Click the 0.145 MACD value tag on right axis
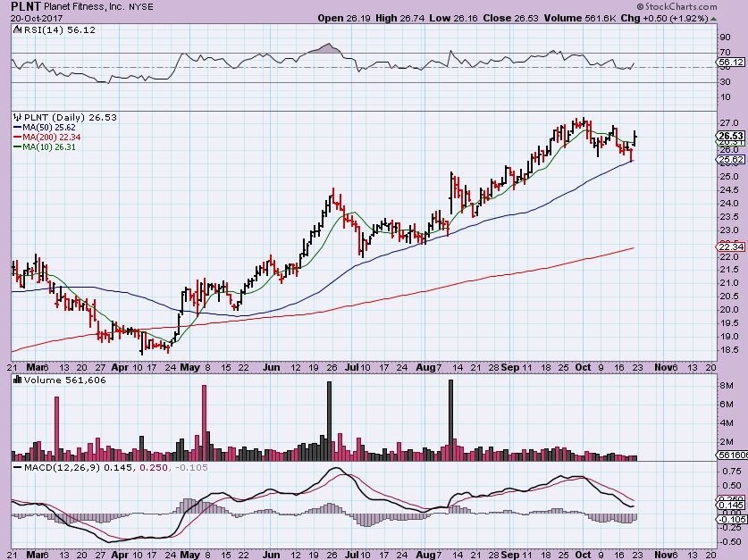The width and height of the screenshot is (748, 560). point(731,506)
